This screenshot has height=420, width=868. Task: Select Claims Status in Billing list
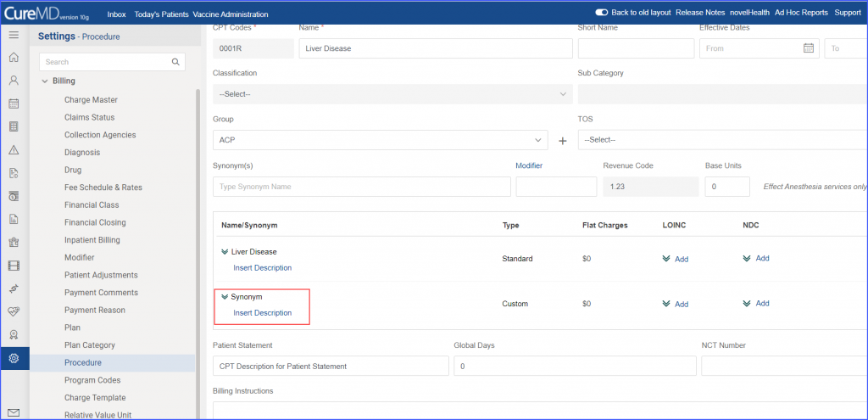tap(89, 117)
